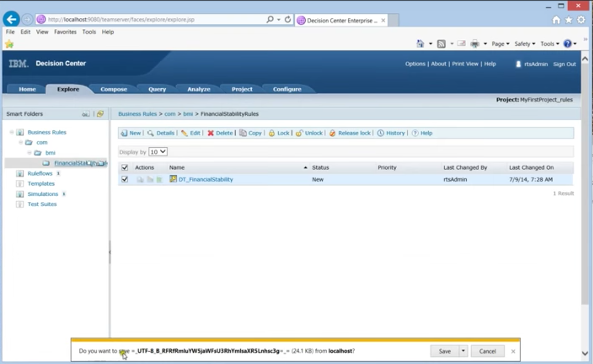Open the white star Favorites center icon
The height and width of the screenshot is (364, 593).
[569, 19]
